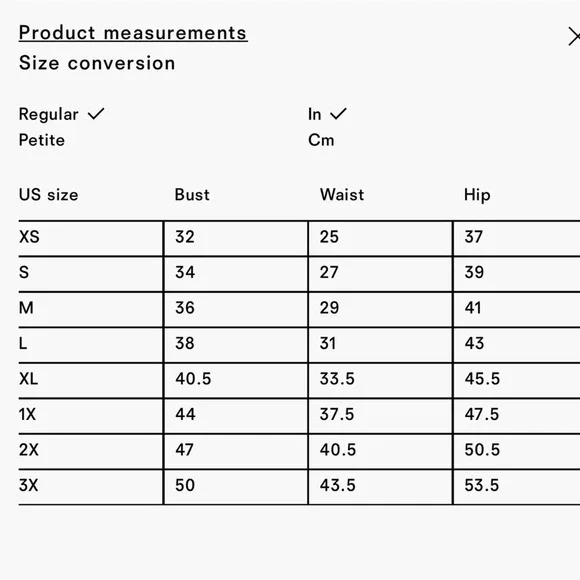580x580 pixels.
Task: Select the XS size row
Action: coord(299,239)
